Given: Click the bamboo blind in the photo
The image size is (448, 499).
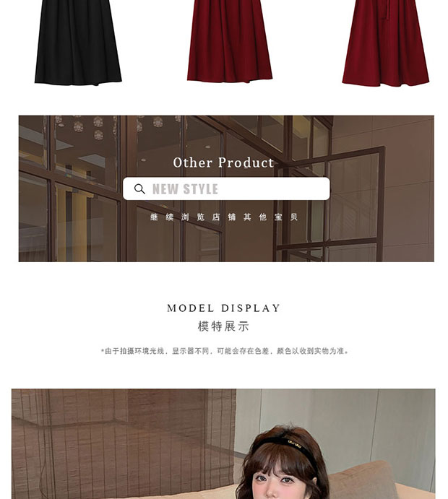Looking at the screenshot, I should click(x=124, y=443).
